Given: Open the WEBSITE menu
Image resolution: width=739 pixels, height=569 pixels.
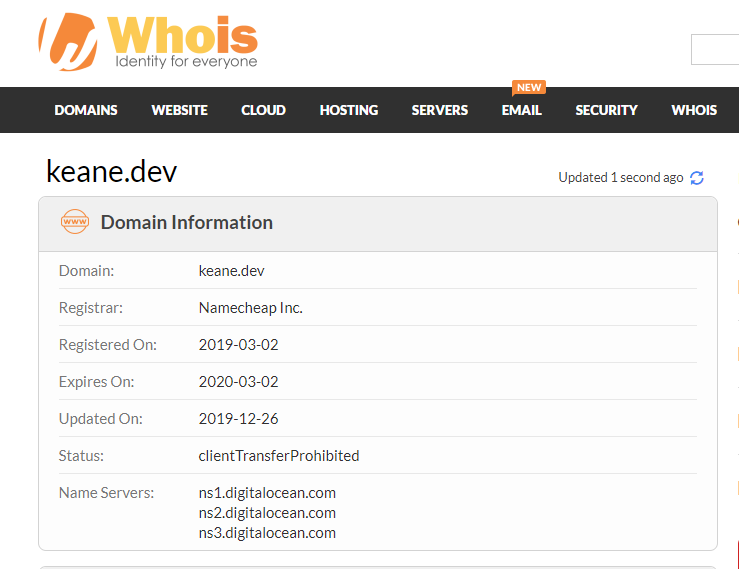Looking at the screenshot, I should tap(180, 110).
